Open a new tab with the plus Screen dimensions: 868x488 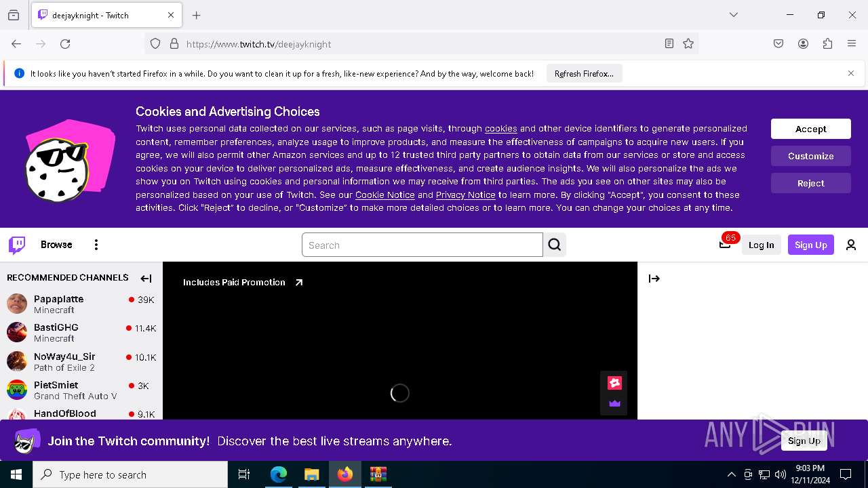(197, 15)
